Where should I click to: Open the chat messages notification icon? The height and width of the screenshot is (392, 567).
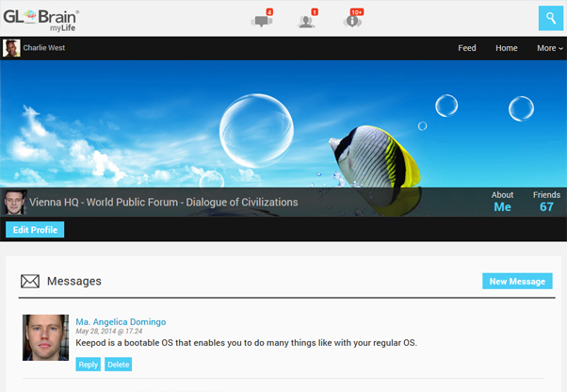point(262,19)
